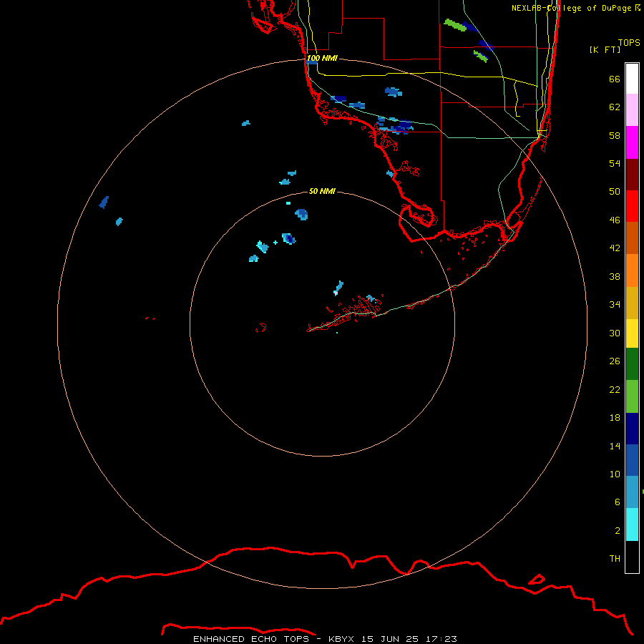The width and height of the screenshot is (644, 644).
Task: Click the navy blue legend color swatch
Action: [632, 429]
